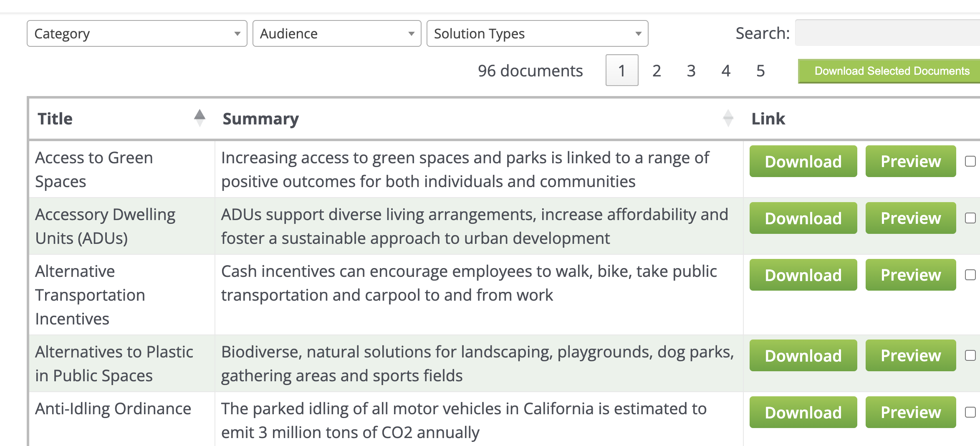Select page 3 in pagination
Screen dimensions: 980x446
(691, 71)
